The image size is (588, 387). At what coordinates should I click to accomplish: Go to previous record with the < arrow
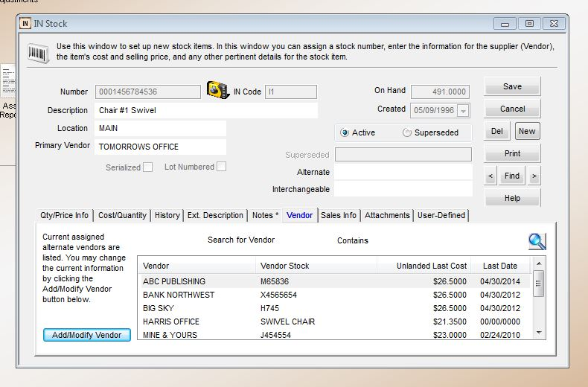pyautogui.click(x=490, y=176)
